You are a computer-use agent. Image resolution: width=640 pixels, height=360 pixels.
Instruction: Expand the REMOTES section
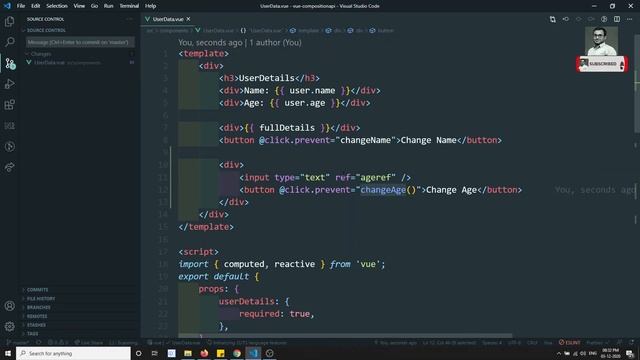click(x=37, y=316)
